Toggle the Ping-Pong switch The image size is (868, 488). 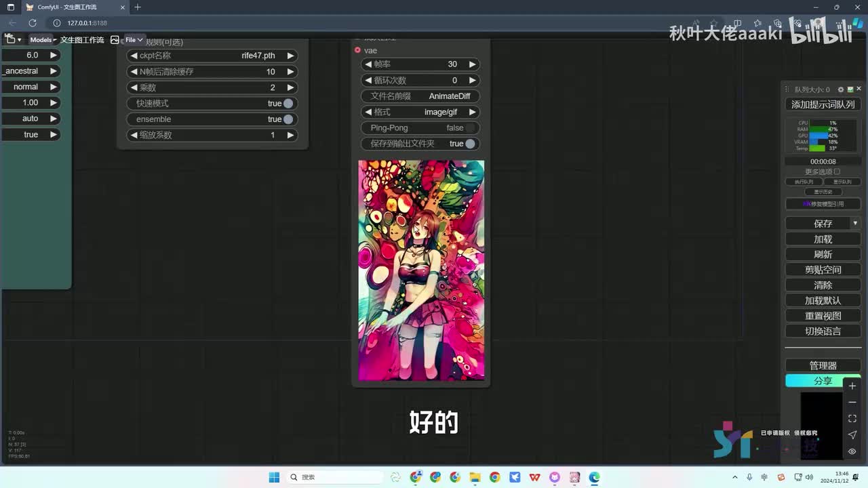coord(470,127)
